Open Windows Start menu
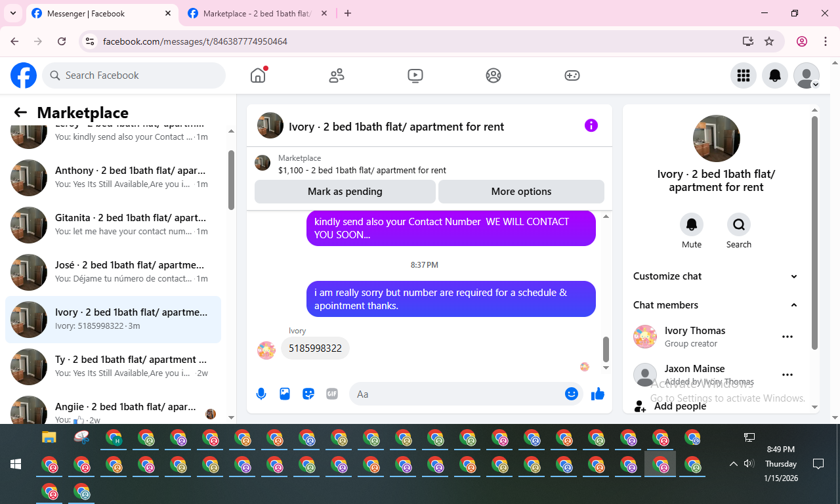The height and width of the screenshot is (504, 840). tap(16, 464)
